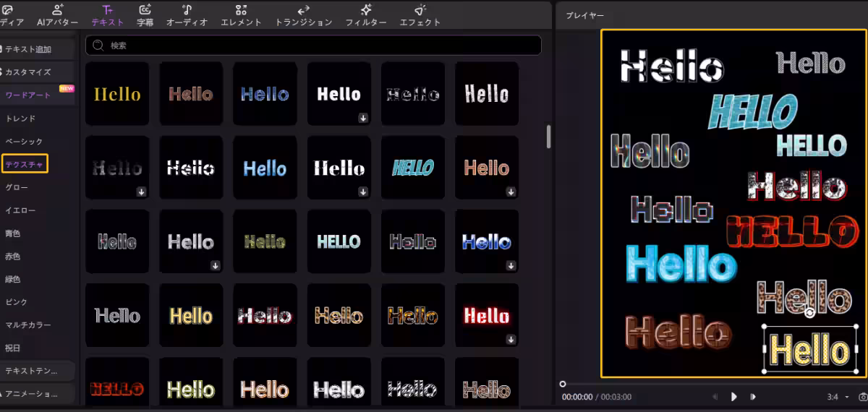The height and width of the screenshot is (412, 868).
Task: Choose the グロー category in sidebar
Action: click(16, 187)
